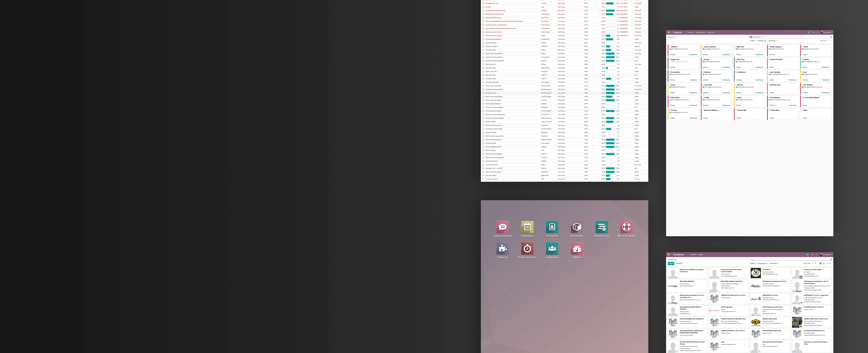Open the Planificación link on the Ddtech card
Screen dimensions: 868x353
pyautogui.click(x=726, y=67)
